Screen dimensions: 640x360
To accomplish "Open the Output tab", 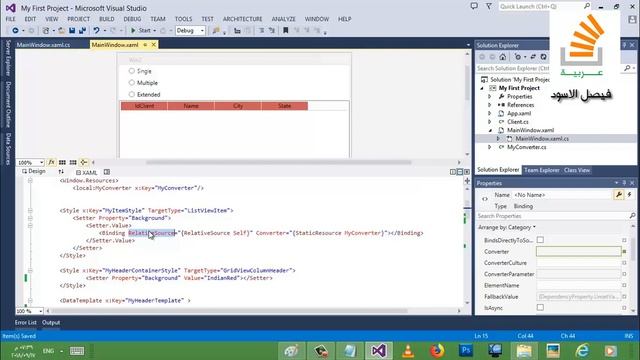I will (51, 322).
